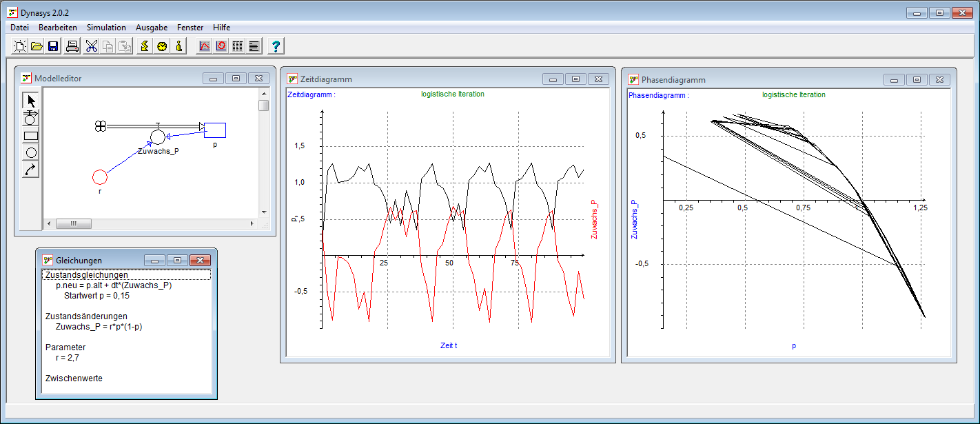Click Modelleditor vertical scrollbar down arrow
980x424 pixels.
click(x=263, y=212)
